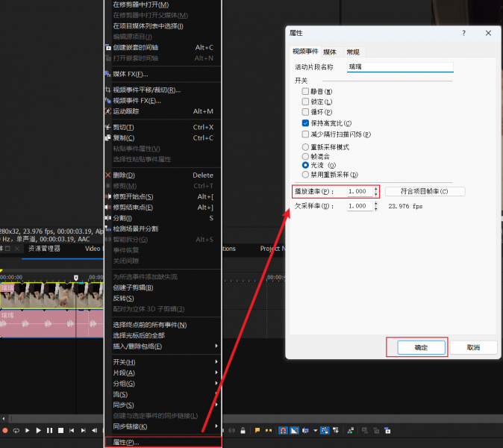
Task: Click the 媒体 FX menu entry icon
Action: [x=108, y=74]
